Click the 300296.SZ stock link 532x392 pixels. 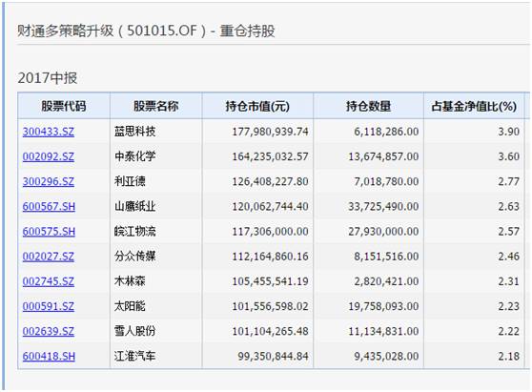click(x=49, y=181)
